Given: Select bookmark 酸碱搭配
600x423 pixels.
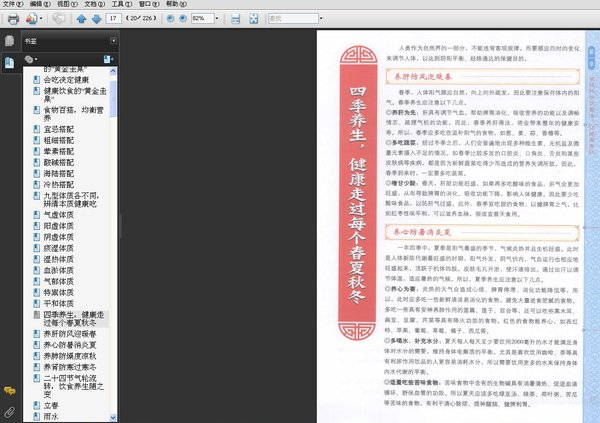Looking at the screenshot, I should (x=59, y=162).
